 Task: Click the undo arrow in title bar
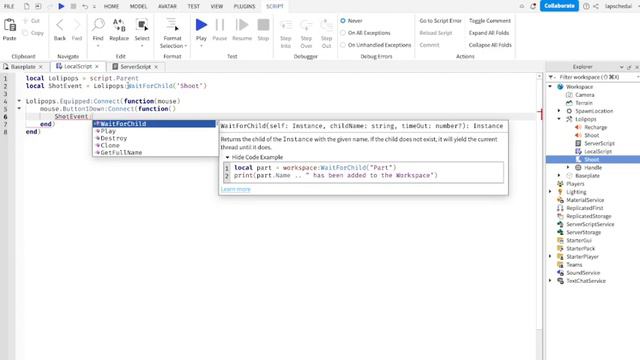(x=85, y=6)
